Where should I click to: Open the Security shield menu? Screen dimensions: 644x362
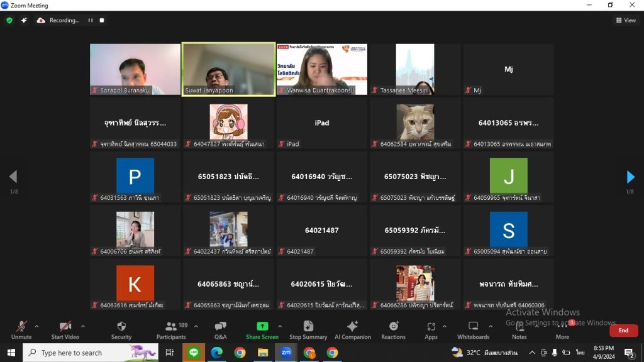[x=121, y=331]
